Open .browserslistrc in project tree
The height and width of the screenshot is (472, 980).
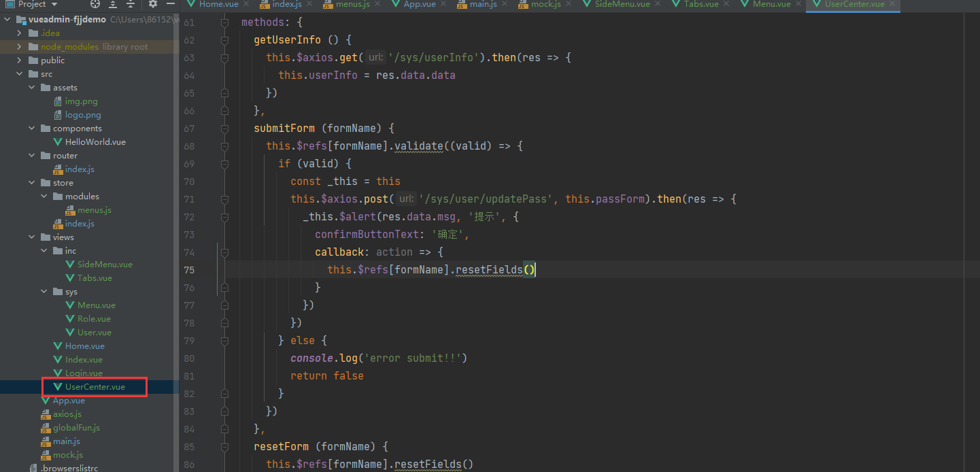click(x=69, y=468)
